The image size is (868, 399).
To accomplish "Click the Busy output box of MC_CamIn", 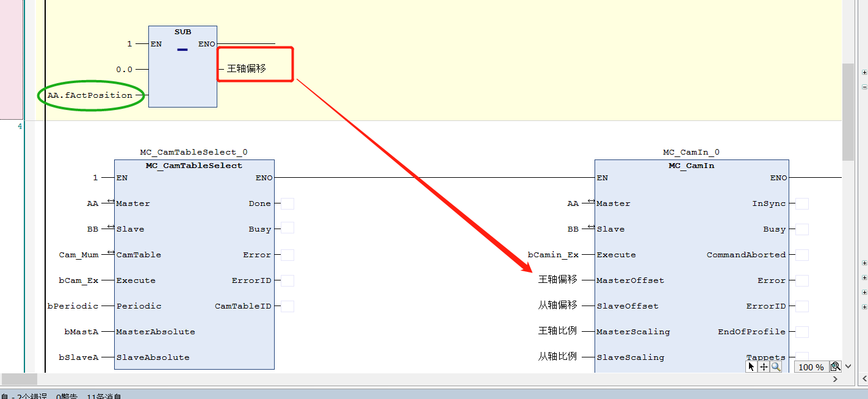I will 802,229.
